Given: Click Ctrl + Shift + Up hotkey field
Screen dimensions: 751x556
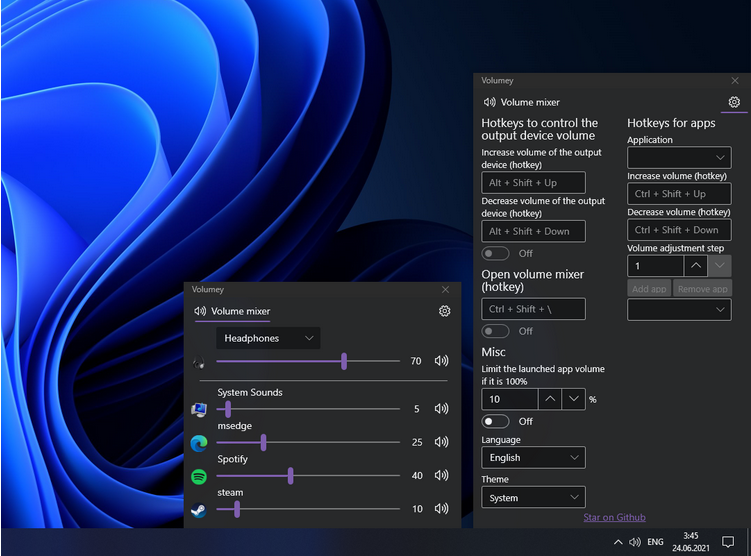Looking at the screenshot, I should click(679, 194).
